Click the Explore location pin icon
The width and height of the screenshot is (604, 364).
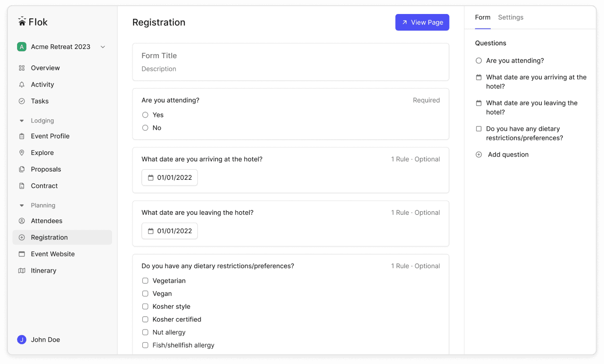point(22,153)
